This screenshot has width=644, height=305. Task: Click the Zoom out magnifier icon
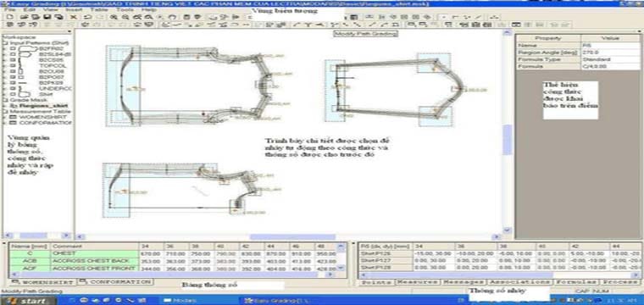125,17
